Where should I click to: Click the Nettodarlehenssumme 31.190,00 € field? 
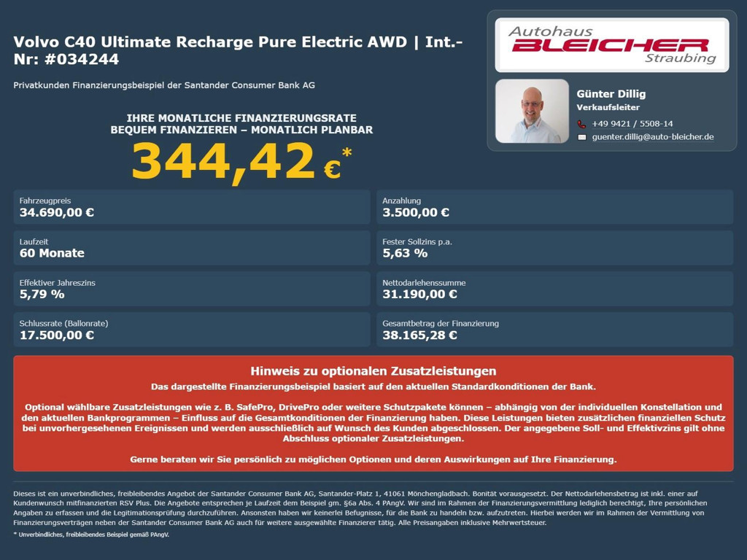click(x=554, y=289)
